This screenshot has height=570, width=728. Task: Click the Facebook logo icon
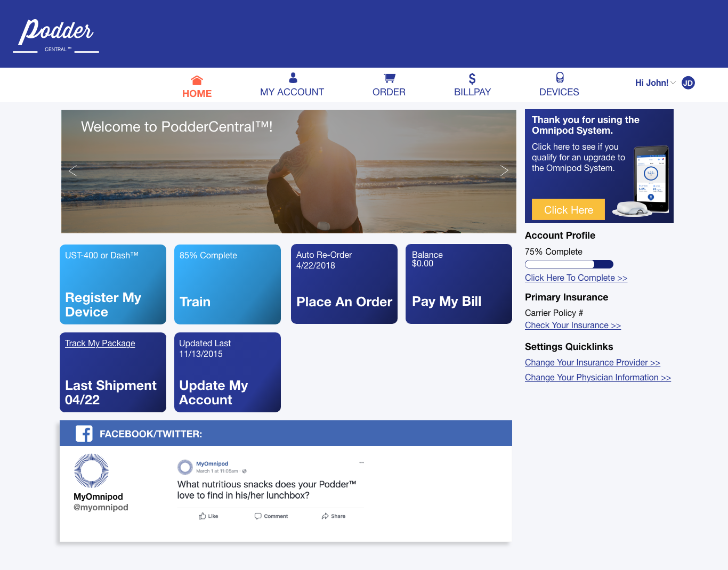point(84,434)
